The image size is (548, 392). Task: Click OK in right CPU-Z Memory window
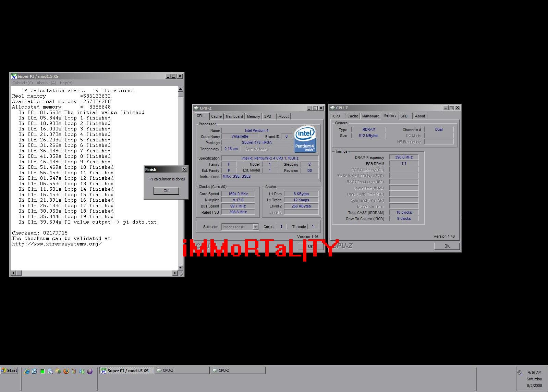pos(447,246)
